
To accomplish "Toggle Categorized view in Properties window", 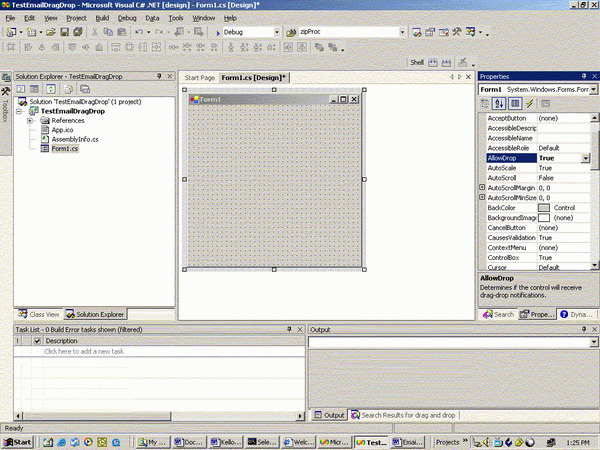I will point(485,103).
